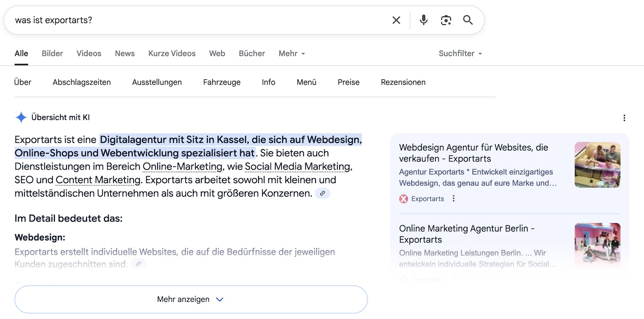644x319 pixels.
Task: Go to the Kurze Videos tab
Action: 172,53
